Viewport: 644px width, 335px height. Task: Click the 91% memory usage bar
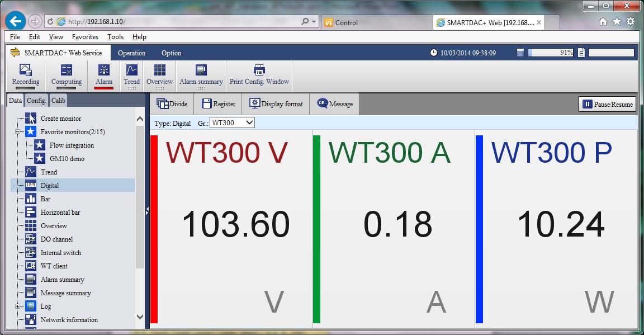pos(550,53)
